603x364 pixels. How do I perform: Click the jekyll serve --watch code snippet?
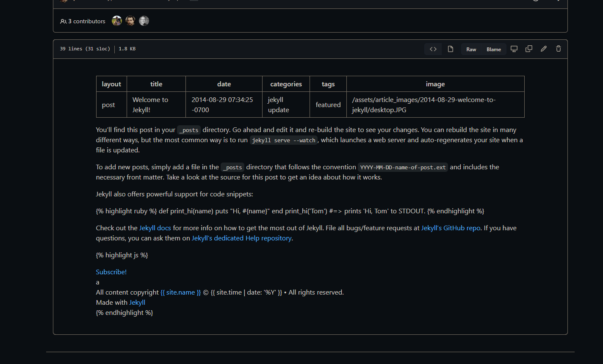[x=283, y=141]
